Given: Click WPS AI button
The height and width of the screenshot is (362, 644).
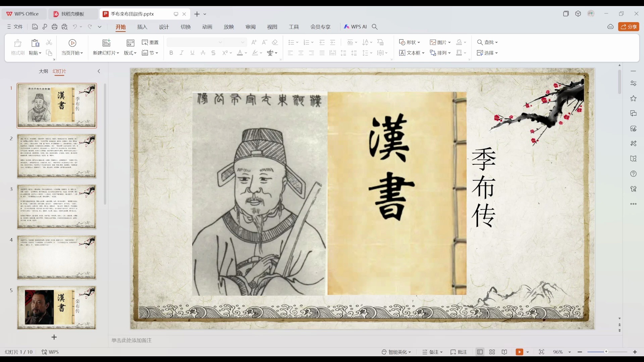Looking at the screenshot, I should [356, 27].
